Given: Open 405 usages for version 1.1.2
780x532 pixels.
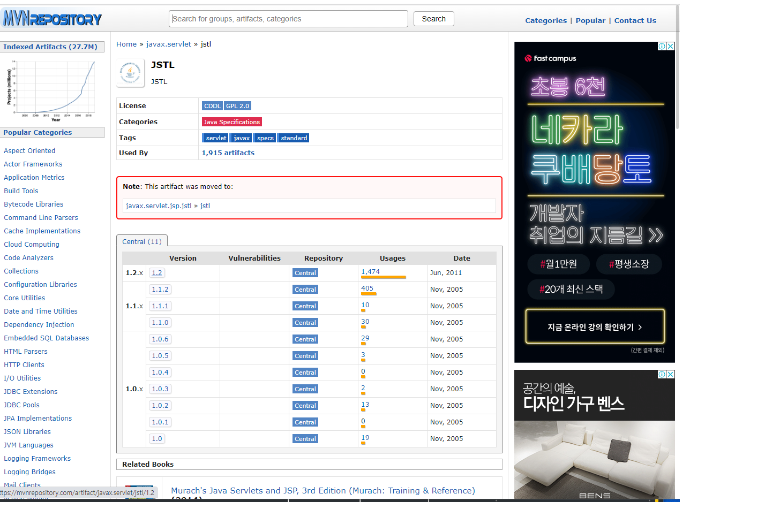Looking at the screenshot, I should (367, 288).
